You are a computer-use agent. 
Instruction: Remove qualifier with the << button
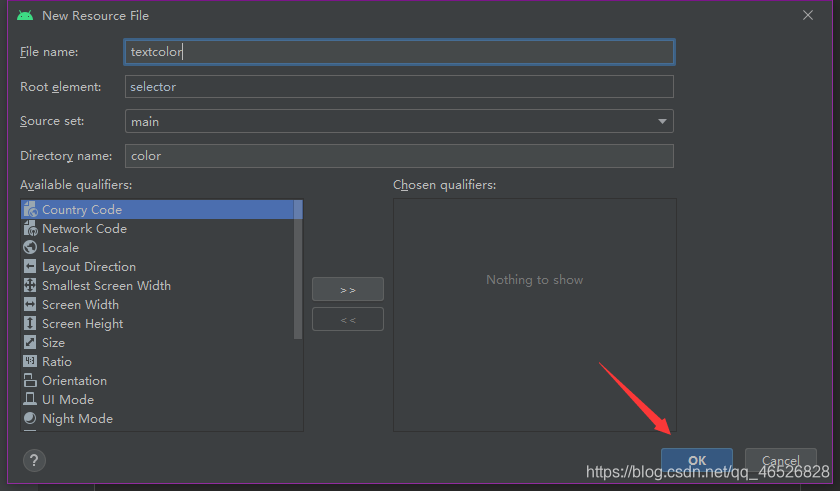(348, 320)
